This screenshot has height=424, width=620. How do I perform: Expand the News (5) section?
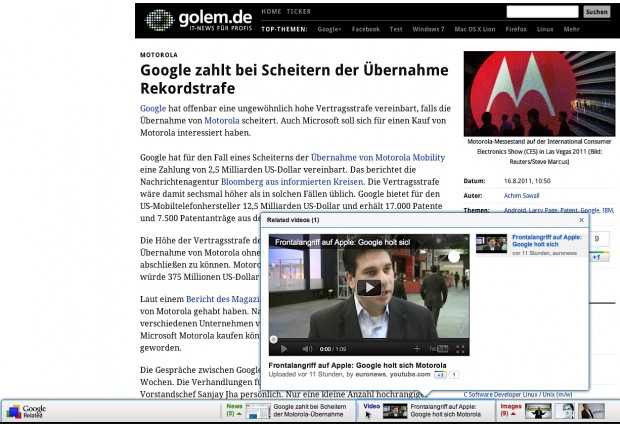[x=234, y=410]
